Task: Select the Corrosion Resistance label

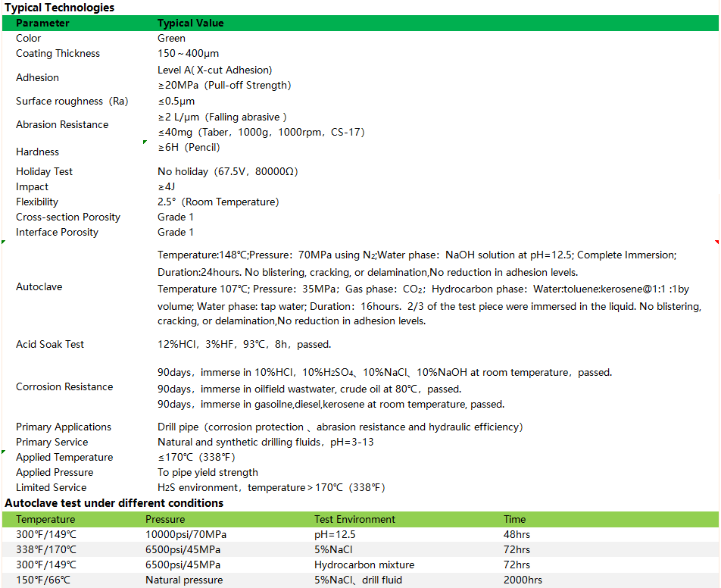Action: click(64, 386)
